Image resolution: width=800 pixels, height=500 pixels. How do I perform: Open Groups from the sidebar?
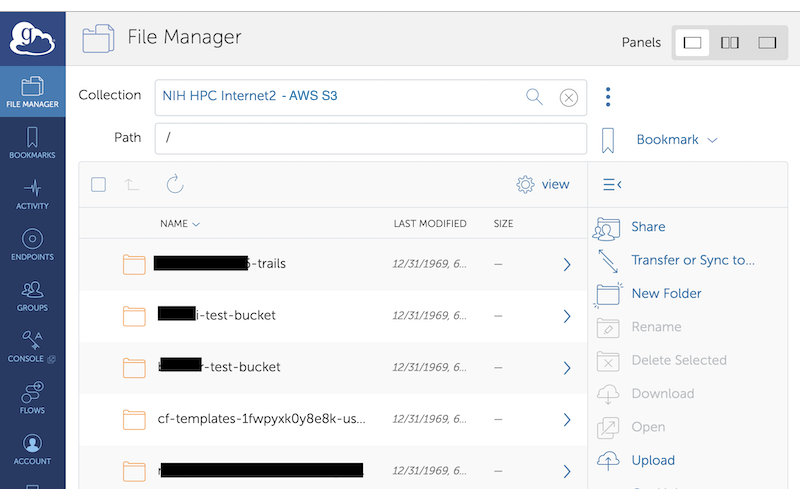[32, 296]
